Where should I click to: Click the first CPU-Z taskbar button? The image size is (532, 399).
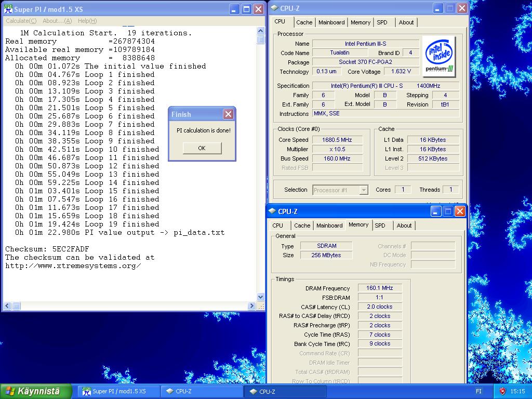click(x=202, y=392)
